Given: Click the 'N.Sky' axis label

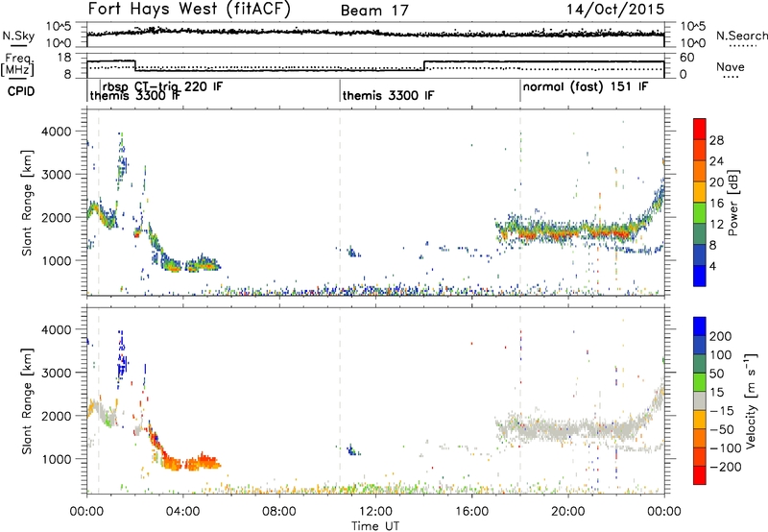Looking at the screenshot, I should [x=18, y=36].
